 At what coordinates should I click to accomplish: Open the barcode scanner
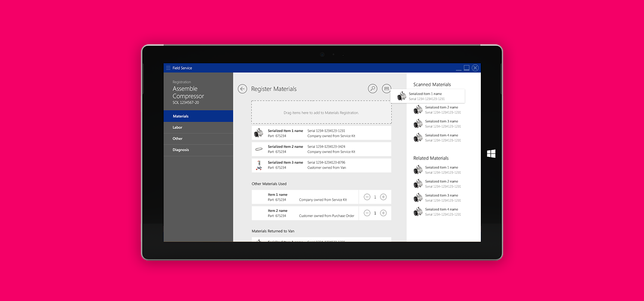click(x=386, y=88)
